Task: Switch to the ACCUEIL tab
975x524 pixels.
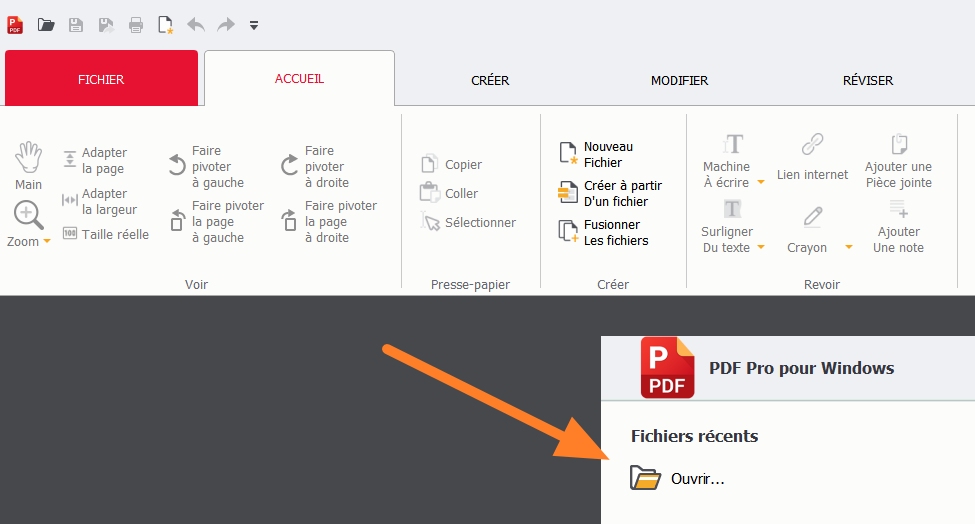Action: (299, 79)
